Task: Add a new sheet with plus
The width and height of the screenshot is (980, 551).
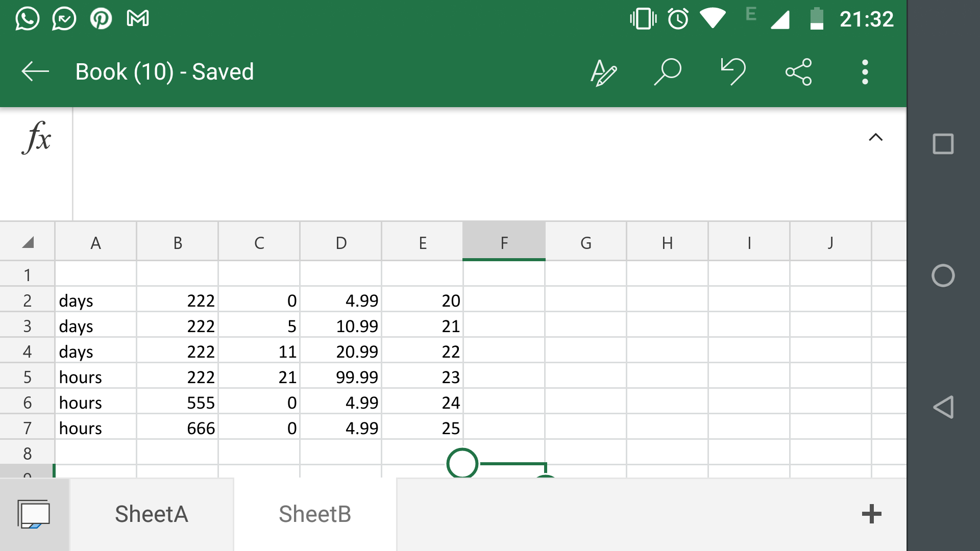Action: pyautogui.click(x=871, y=514)
